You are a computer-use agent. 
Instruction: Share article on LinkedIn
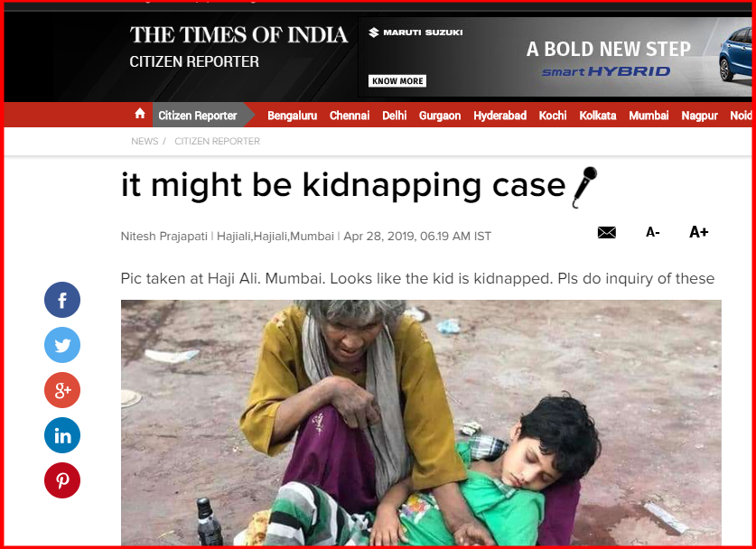tap(62, 435)
